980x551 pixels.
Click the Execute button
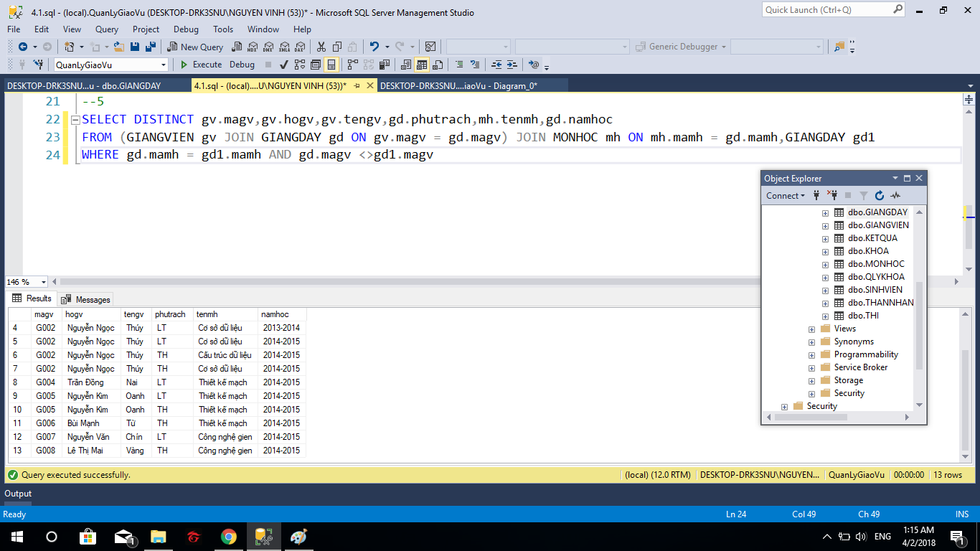201,65
